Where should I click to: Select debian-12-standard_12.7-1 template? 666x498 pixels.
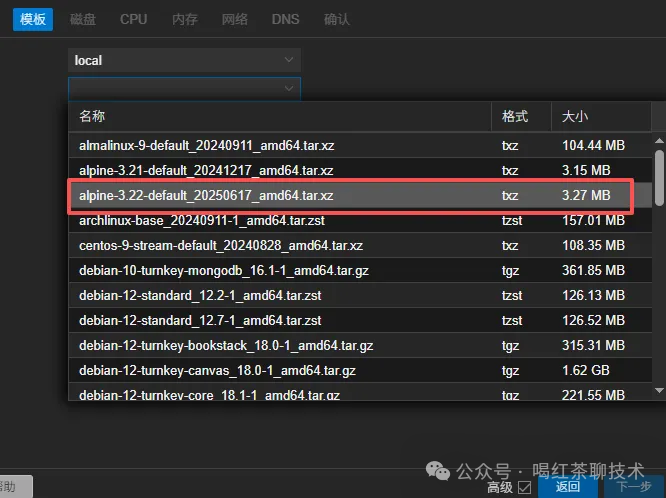[x=360, y=320]
